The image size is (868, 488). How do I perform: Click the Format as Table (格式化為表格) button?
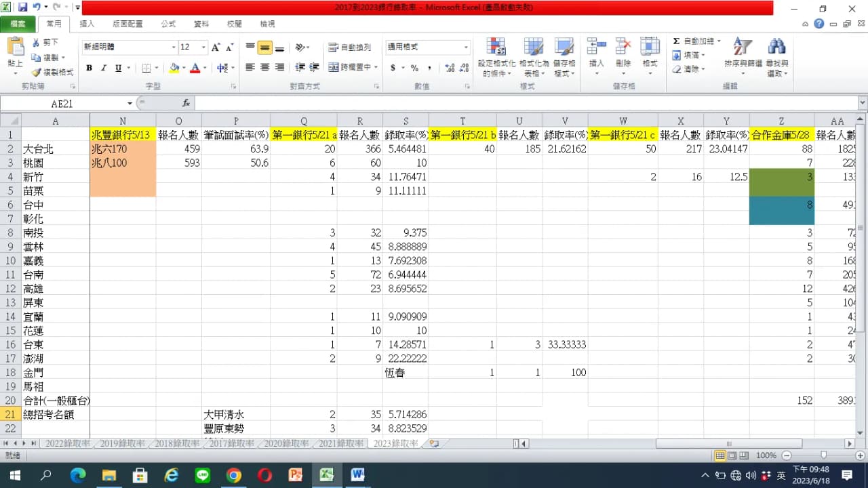[x=533, y=58]
